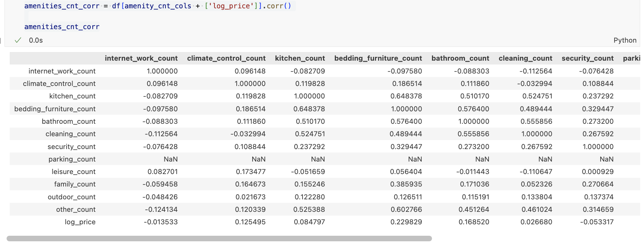Click the security_count column header
Screen dimensions: 644x251
pyautogui.click(x=587, y=58)
